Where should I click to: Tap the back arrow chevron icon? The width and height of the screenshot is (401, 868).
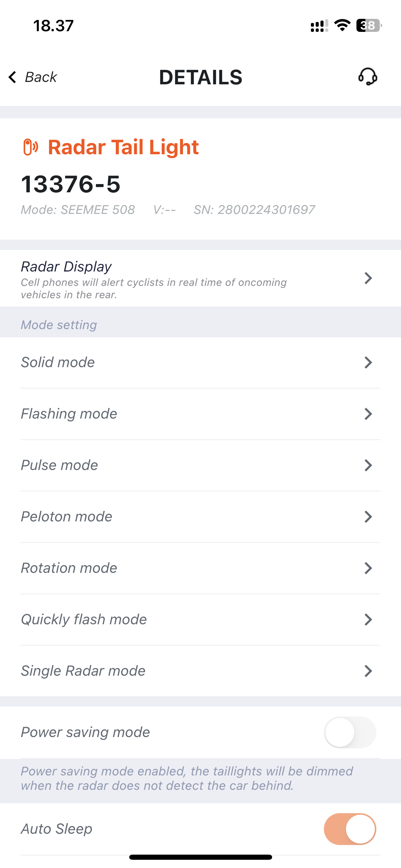pos(12,77)
